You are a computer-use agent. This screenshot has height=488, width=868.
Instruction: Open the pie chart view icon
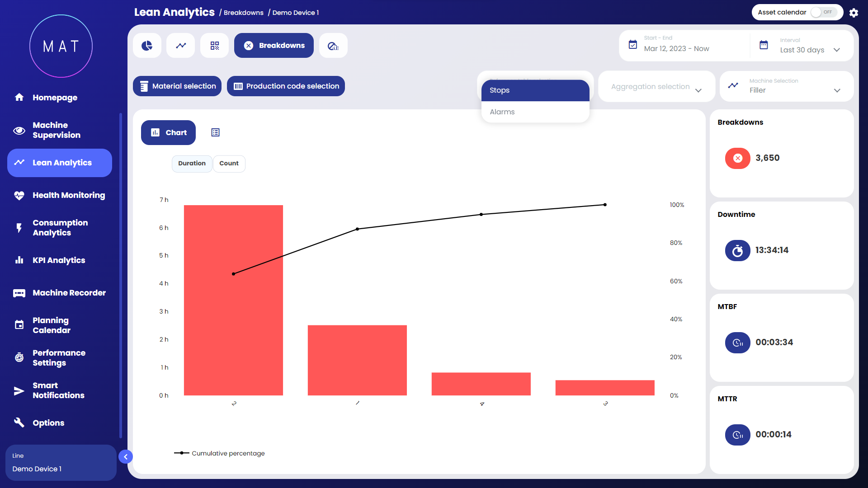[x=147, y=46]
